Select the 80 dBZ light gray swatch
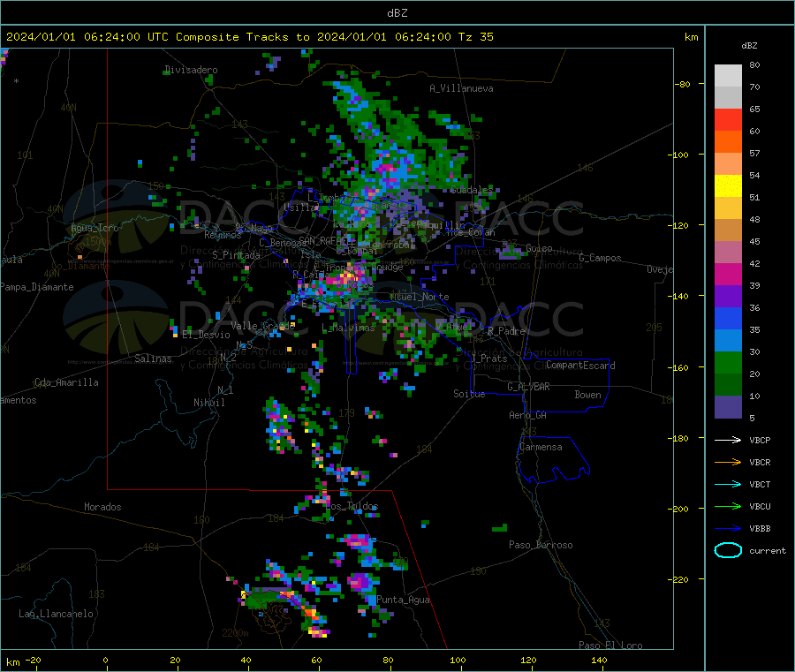This screenshot has height=672, width=795. point(728,76)
